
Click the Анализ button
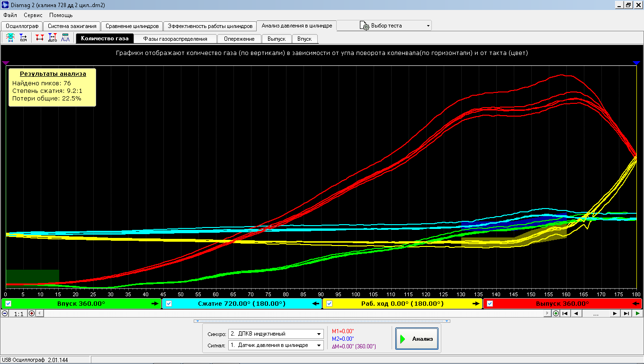[417, 339]
